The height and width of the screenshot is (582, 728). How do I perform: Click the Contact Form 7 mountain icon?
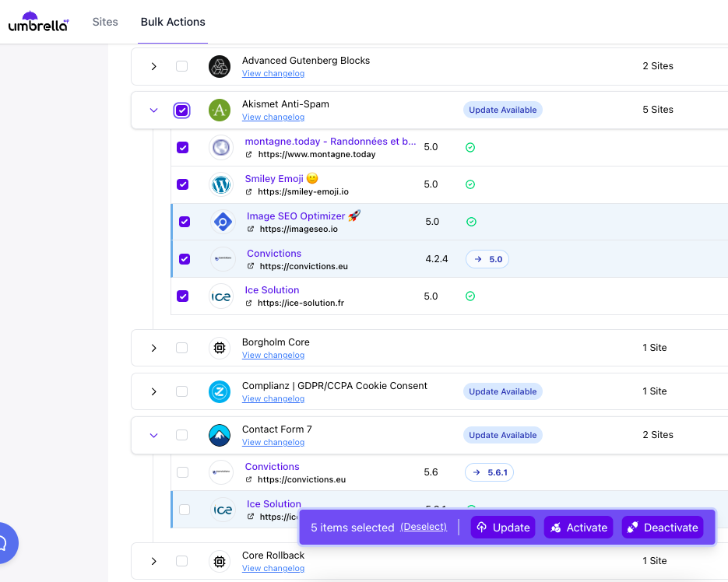tap(220, 436)
